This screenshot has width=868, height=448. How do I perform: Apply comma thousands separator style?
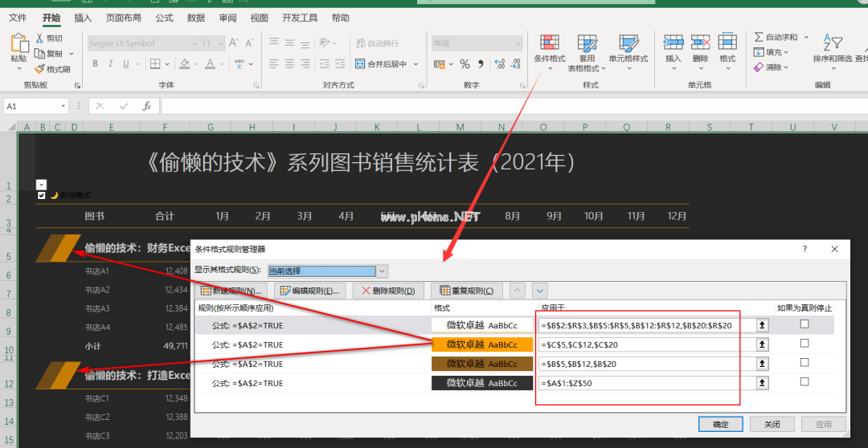481,64
